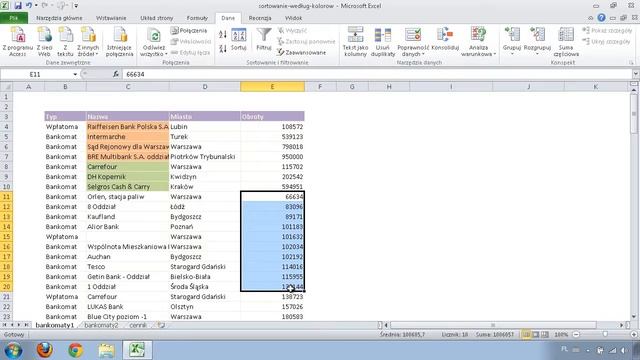Switch to bankomaty2 sheet
The height and width of the screenshot is (360, 640).
(101, 325)
